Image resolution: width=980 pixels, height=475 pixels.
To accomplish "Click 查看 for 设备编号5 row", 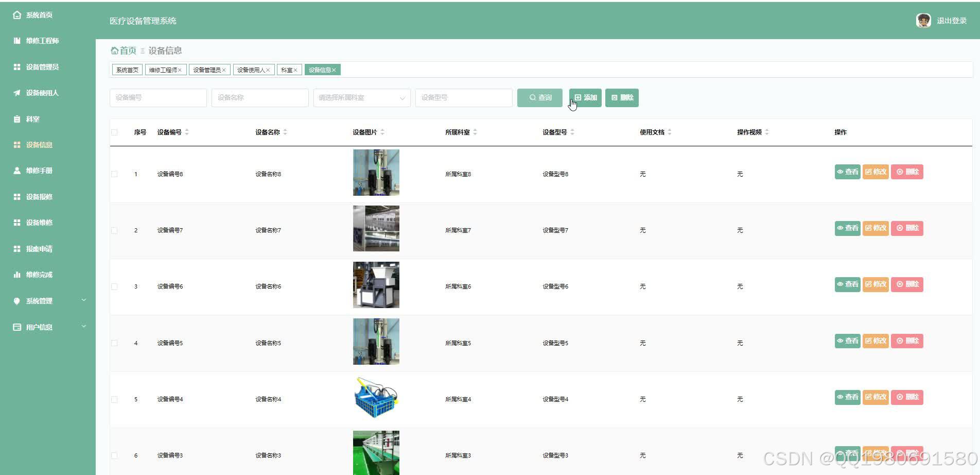I will pos(847,341).
